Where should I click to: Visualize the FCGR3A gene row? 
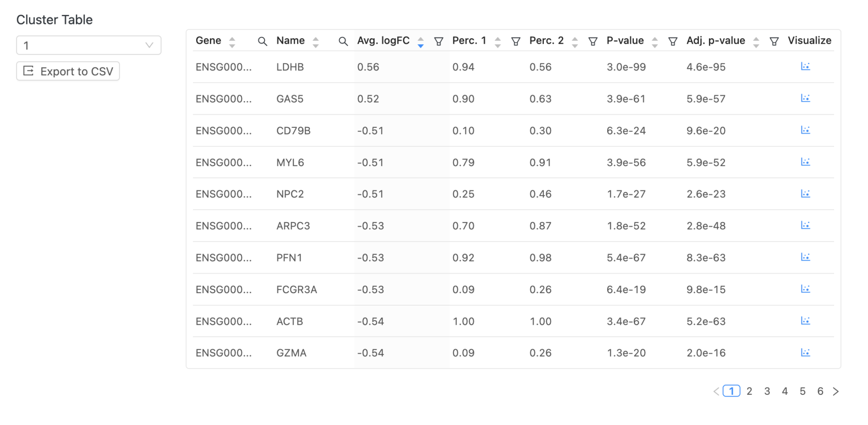[805, 289]
